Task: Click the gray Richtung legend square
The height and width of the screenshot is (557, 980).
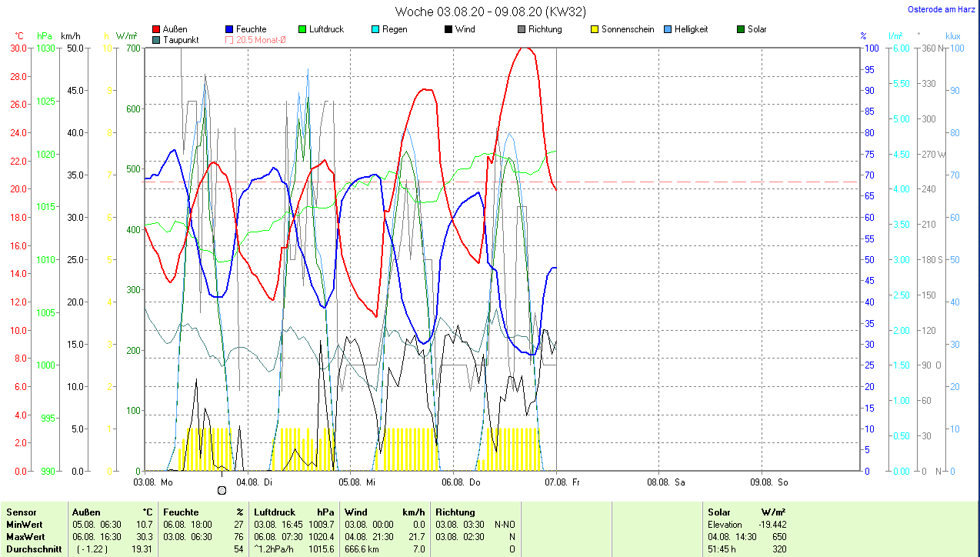Action: pyautogui.click(x=522, y=29)
